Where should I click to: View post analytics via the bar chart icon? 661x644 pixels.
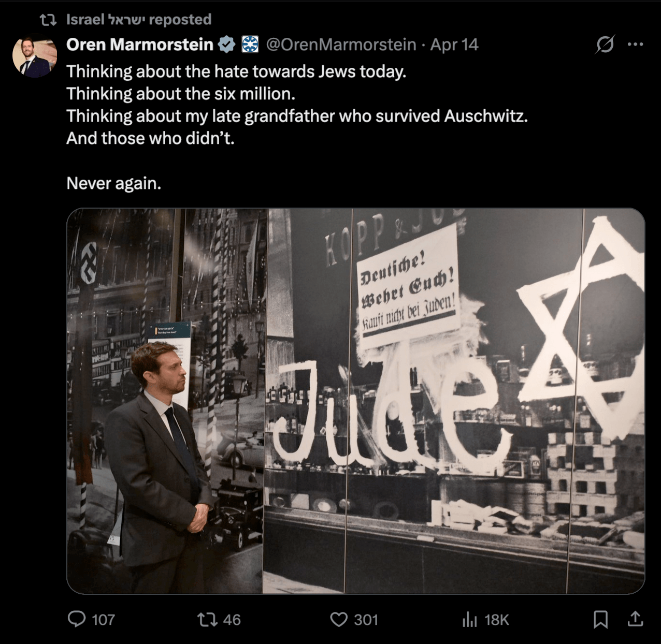[x=469, y=619]
